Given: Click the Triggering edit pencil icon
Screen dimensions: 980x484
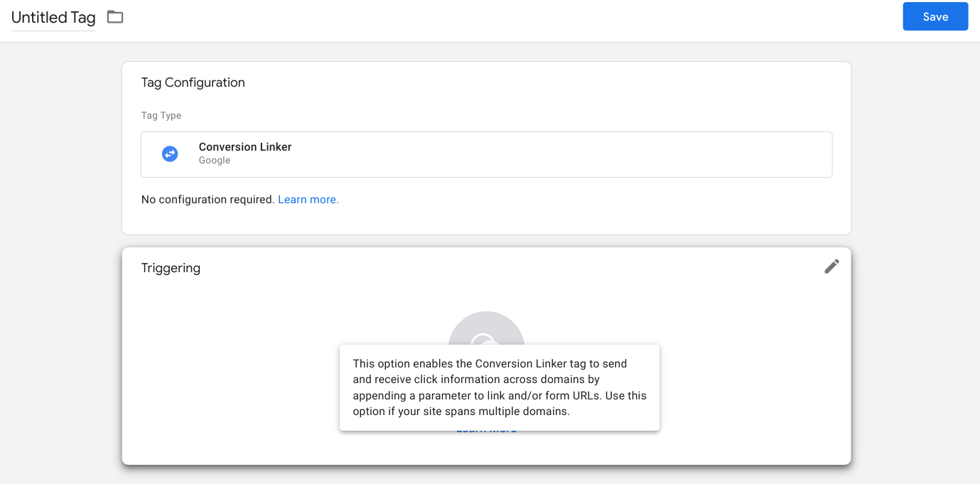Looking at the screenshot, I should point(831,267).
